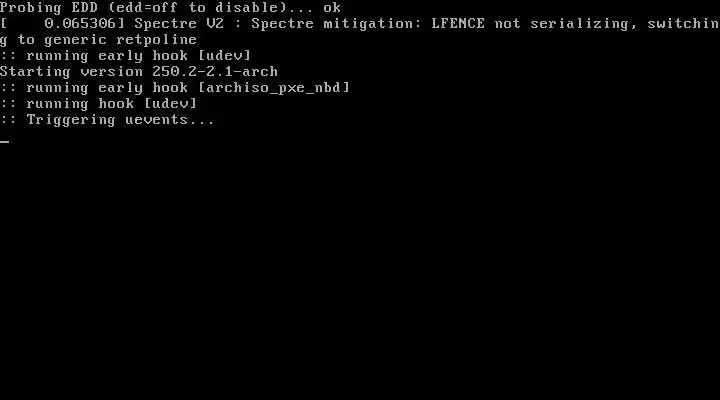Select the 'Starting version' text
Screen dimensions: 720x400
[71, 73]
